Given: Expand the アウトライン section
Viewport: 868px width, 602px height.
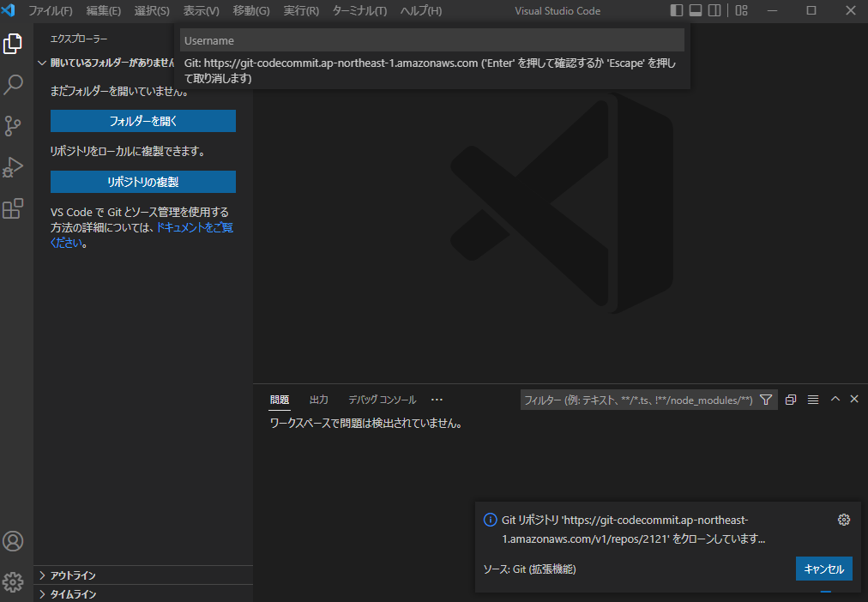Looking at the screenshot, I should (x=73, y=575).
